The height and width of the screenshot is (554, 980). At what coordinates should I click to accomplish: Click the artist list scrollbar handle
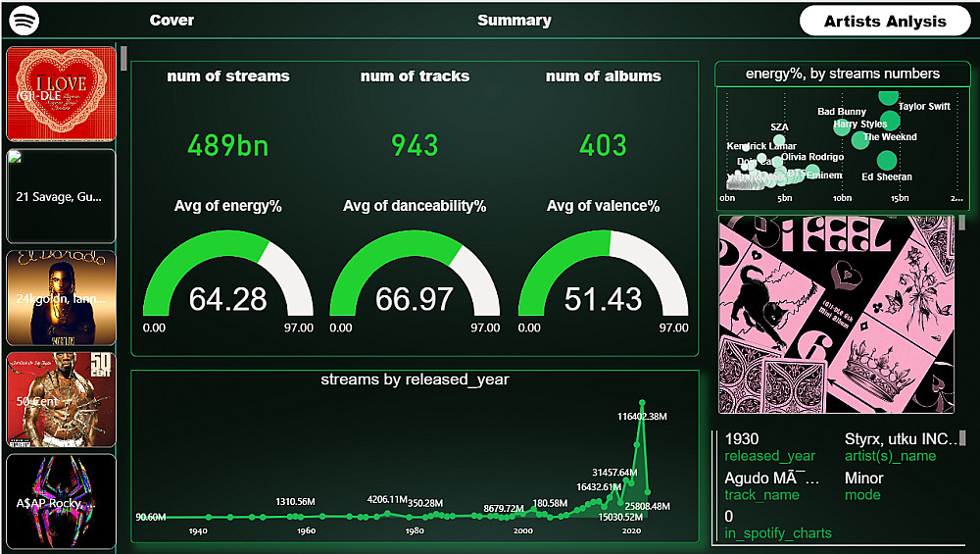click(123, 58)
